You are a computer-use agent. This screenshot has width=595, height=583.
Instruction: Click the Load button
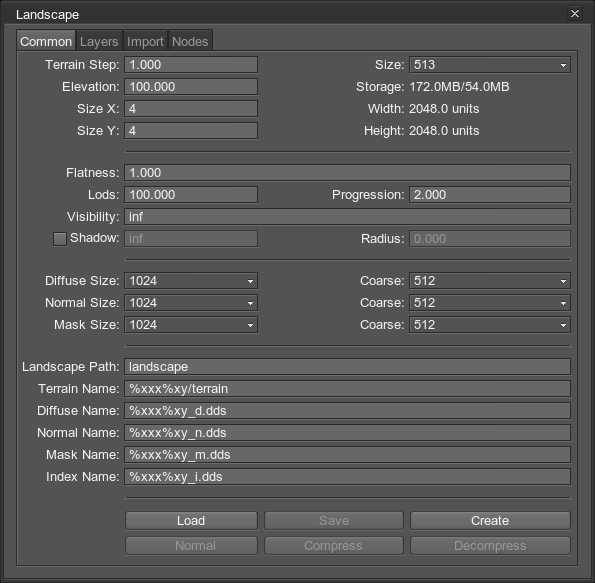click(191, 520)
